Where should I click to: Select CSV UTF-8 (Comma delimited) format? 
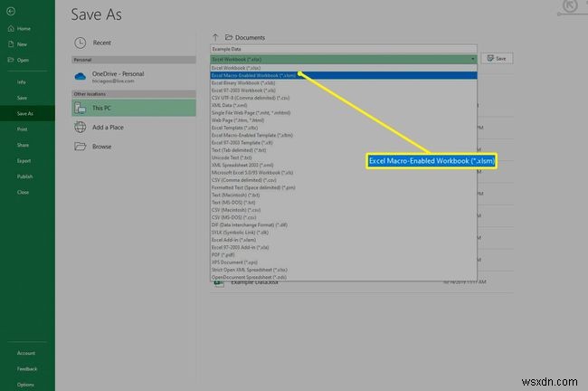pos(343,98)
